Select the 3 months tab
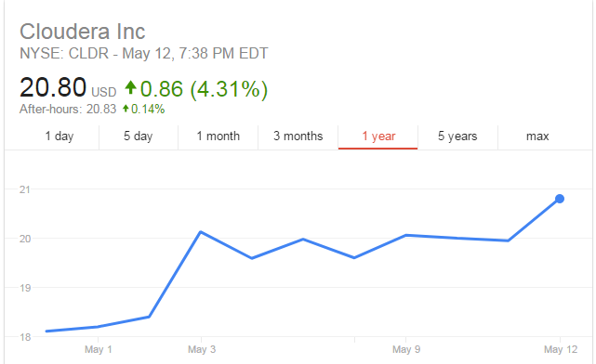The height and width of the screenshot is (364, 596). (x=298, y=136)
